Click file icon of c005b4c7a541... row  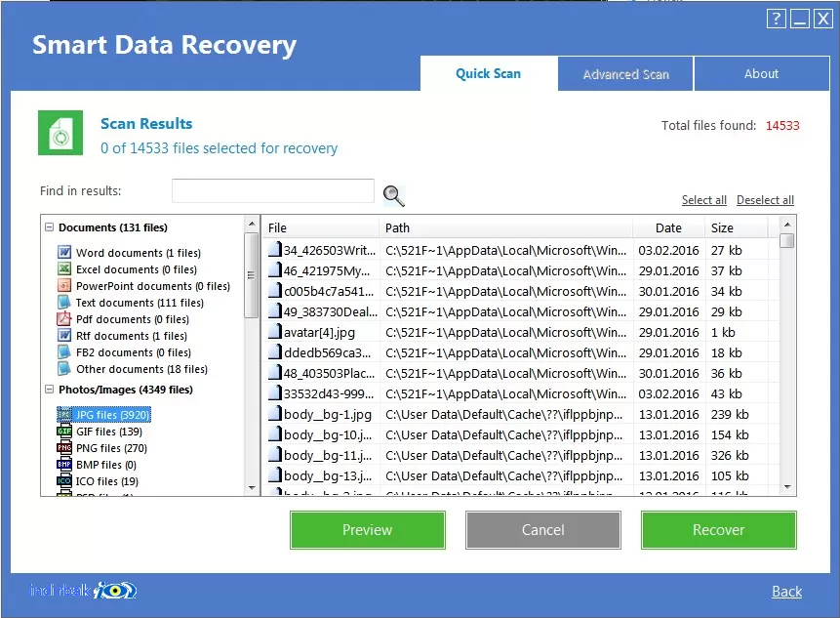275,291
